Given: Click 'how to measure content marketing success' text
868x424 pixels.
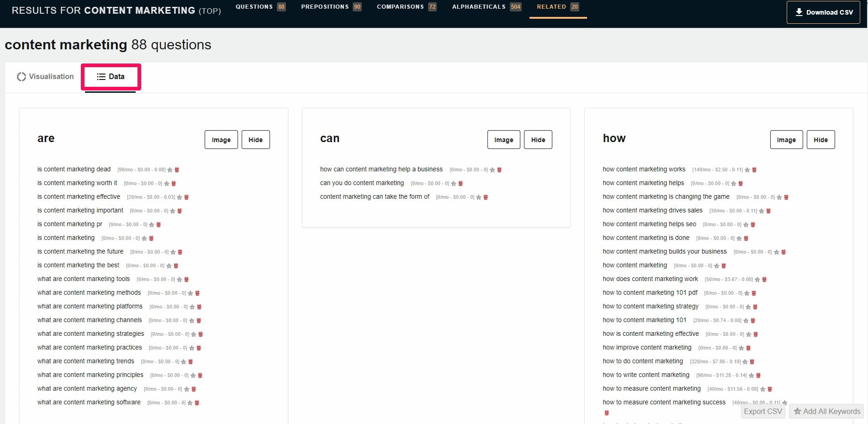Looking at the screenshot, I should coord(664,402).
